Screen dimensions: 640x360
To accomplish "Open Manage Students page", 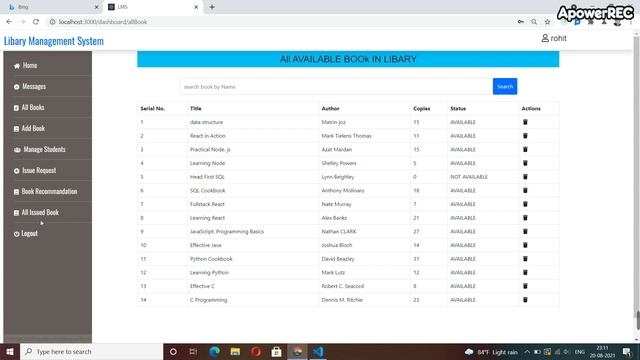I will pos(39,149).
